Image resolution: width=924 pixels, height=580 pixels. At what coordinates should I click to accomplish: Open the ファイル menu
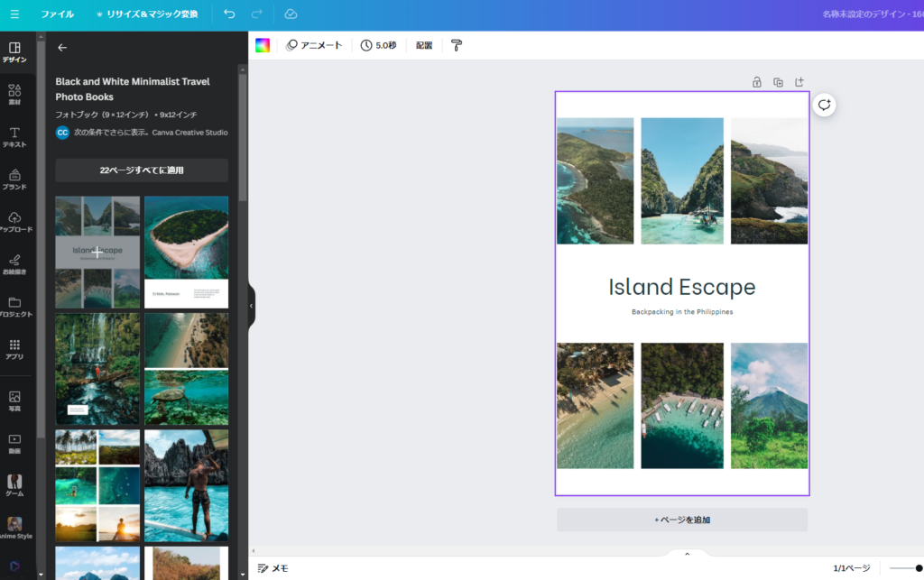[x=58, y=14]
